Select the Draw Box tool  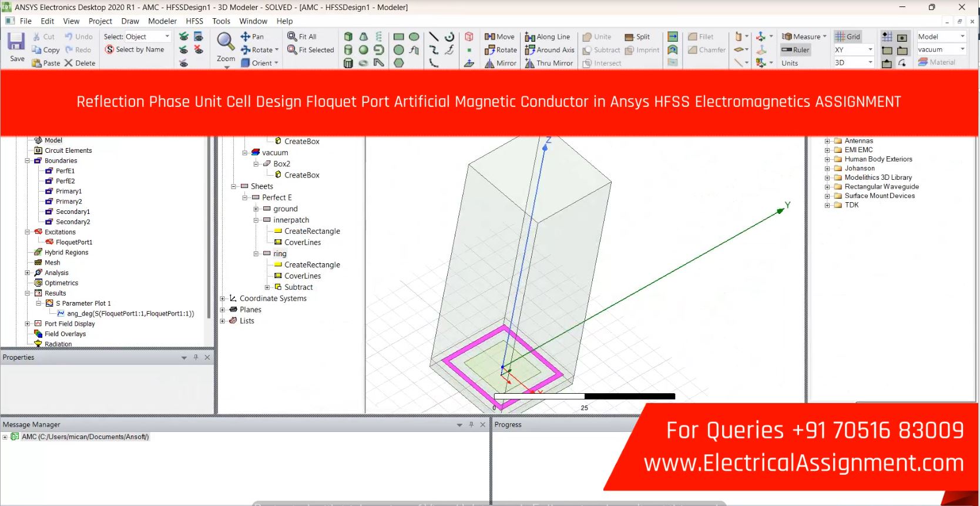(x=348, y=36)
